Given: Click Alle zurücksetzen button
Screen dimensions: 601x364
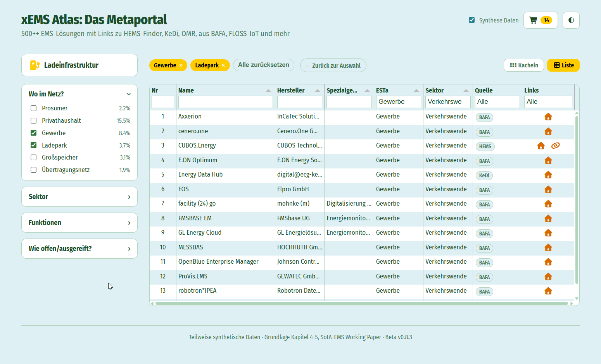Looking at the screenshot, I should coord(264,65).
